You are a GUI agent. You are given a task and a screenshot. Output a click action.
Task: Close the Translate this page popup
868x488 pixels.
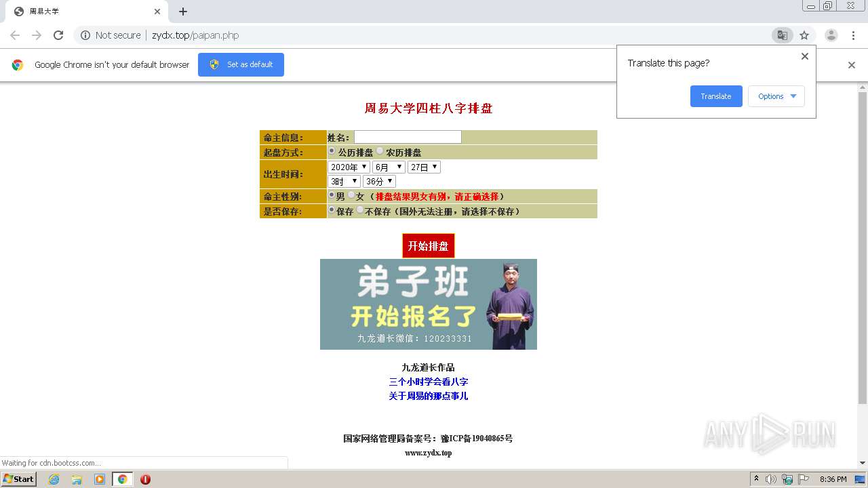point(805,56)
